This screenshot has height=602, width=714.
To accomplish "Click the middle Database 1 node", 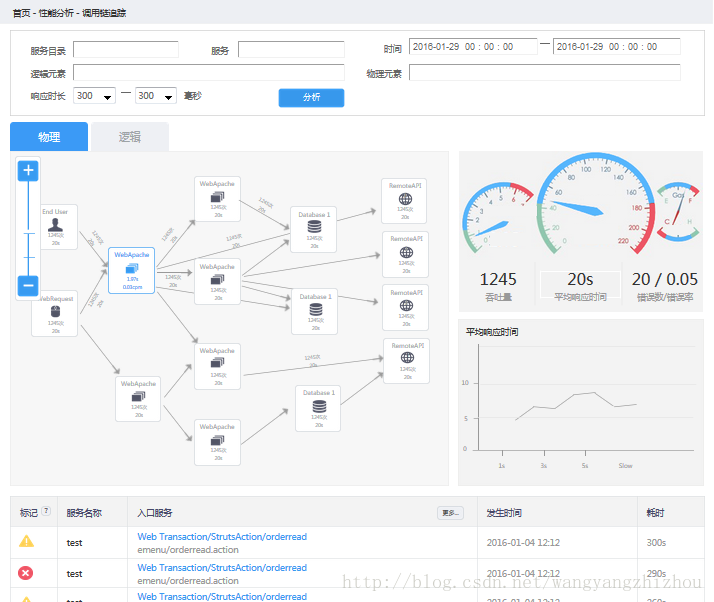I will click(x=315, y=311).
